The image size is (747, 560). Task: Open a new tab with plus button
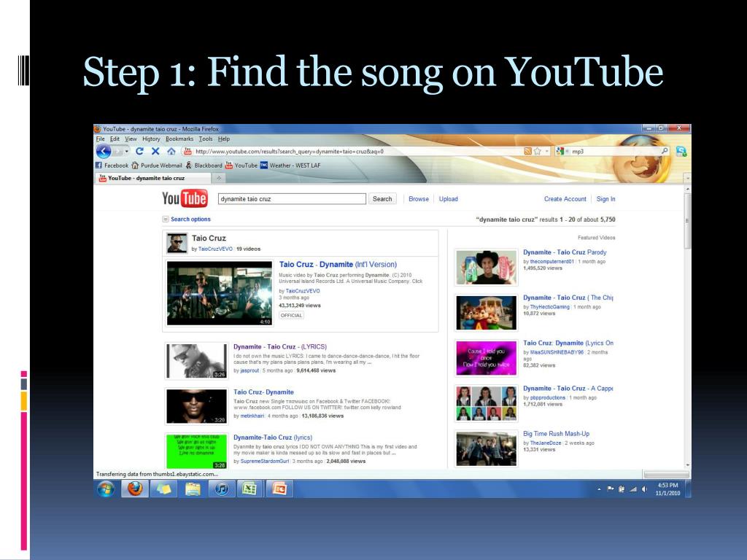click(x=219, y=178)
